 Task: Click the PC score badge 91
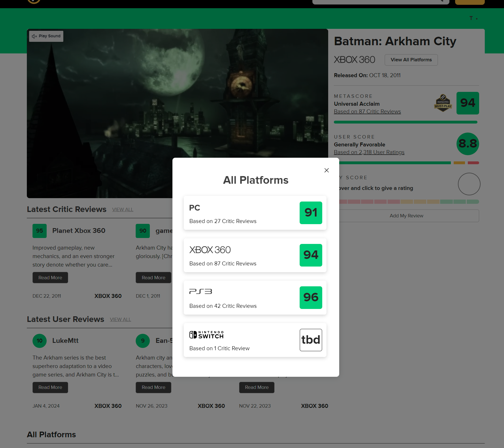tap(311, 213)
